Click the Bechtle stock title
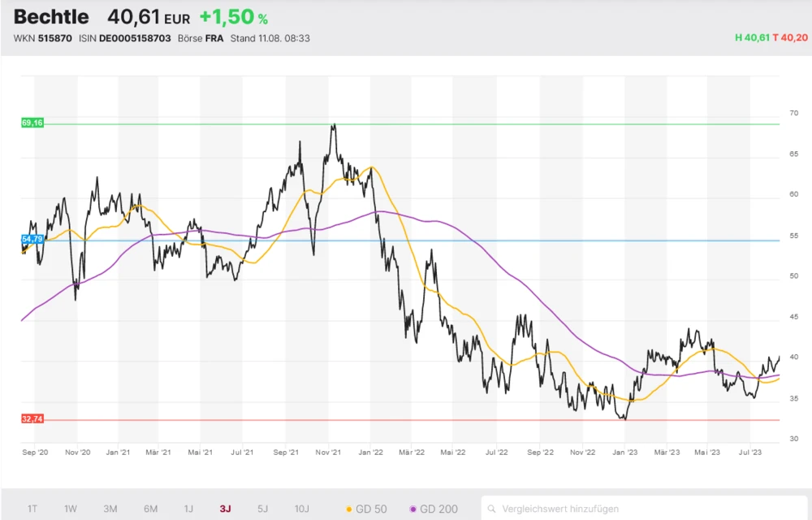 tap(53, 17)
